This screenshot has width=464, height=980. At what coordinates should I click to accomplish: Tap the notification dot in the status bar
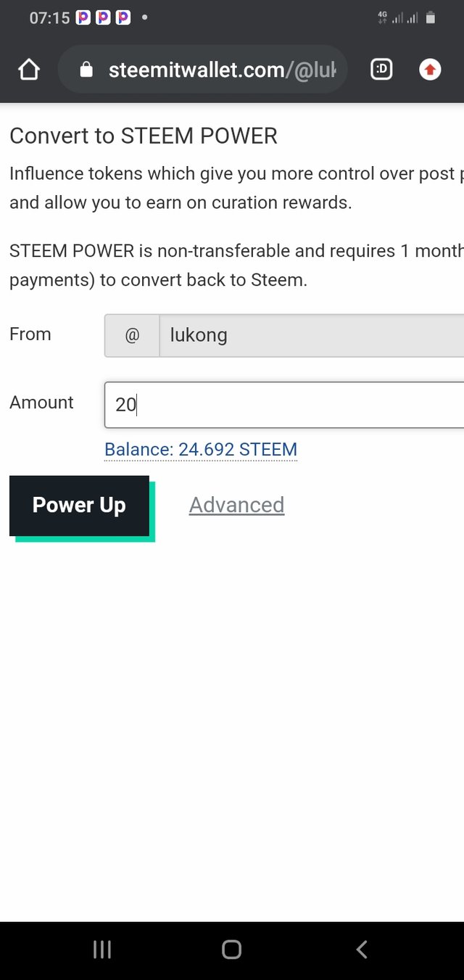144,16
